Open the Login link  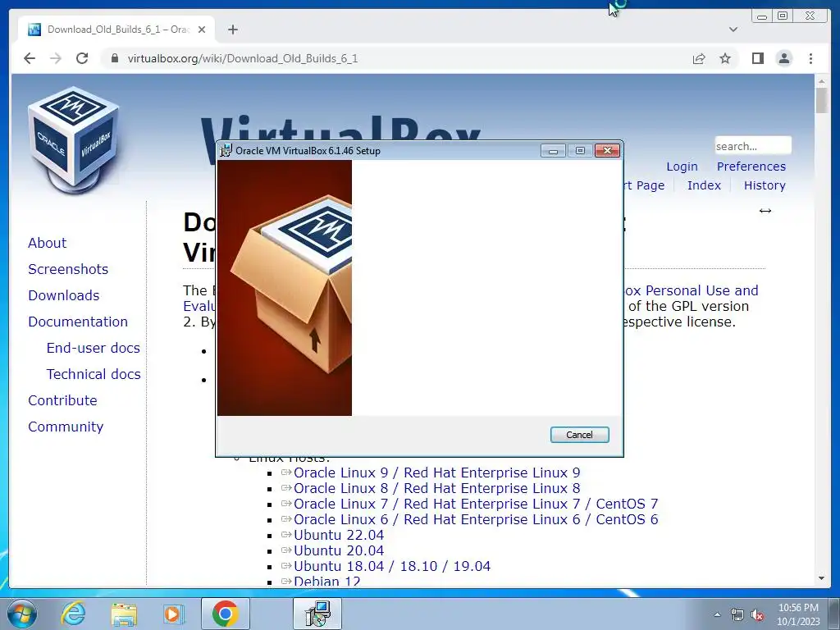(682, 167)
